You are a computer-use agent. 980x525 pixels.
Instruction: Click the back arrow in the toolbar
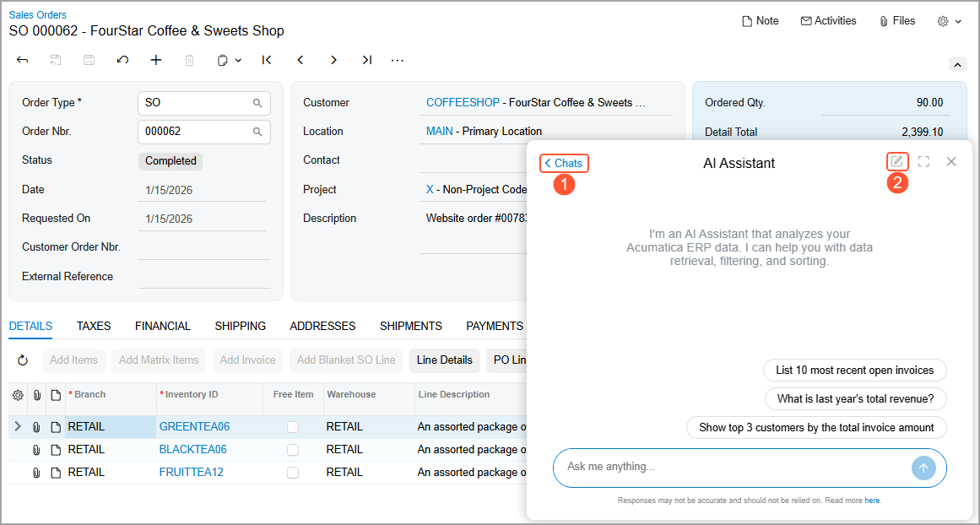[23, 60]
